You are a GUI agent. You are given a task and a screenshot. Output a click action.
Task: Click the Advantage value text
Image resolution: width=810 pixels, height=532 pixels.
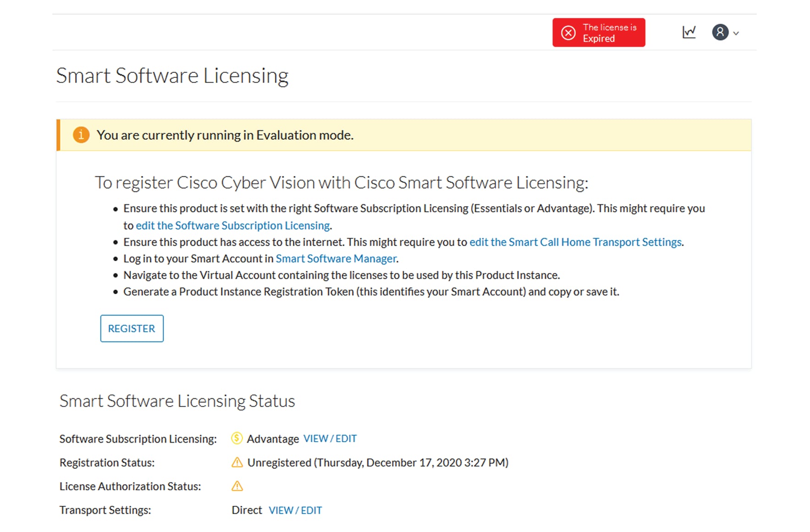[x=273, y=439]
